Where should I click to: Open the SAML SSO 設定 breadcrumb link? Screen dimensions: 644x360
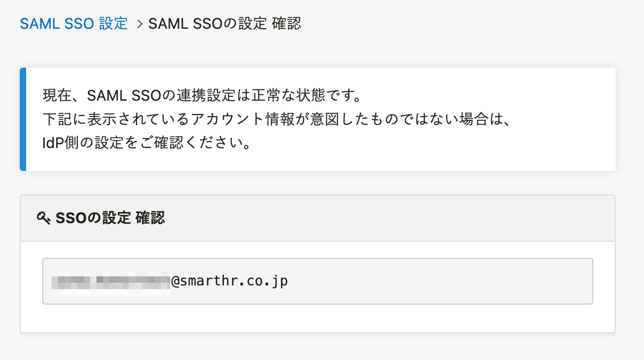(x=74, y=23)
